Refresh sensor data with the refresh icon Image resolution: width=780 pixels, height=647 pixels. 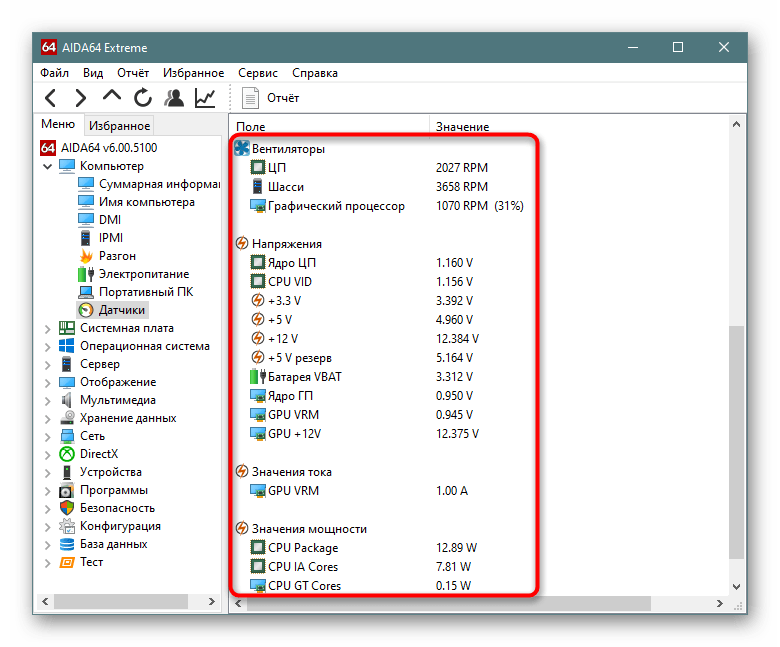click(x=143, y=97)
